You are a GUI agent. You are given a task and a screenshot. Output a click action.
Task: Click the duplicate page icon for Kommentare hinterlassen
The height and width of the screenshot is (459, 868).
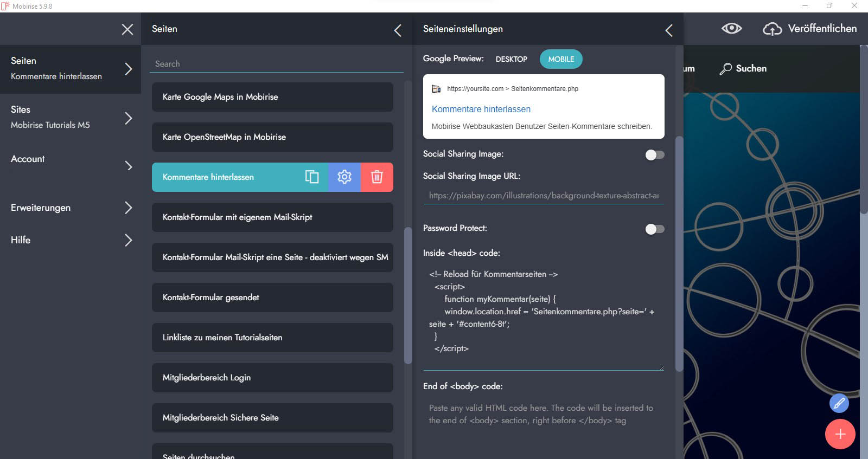(312, 177)
